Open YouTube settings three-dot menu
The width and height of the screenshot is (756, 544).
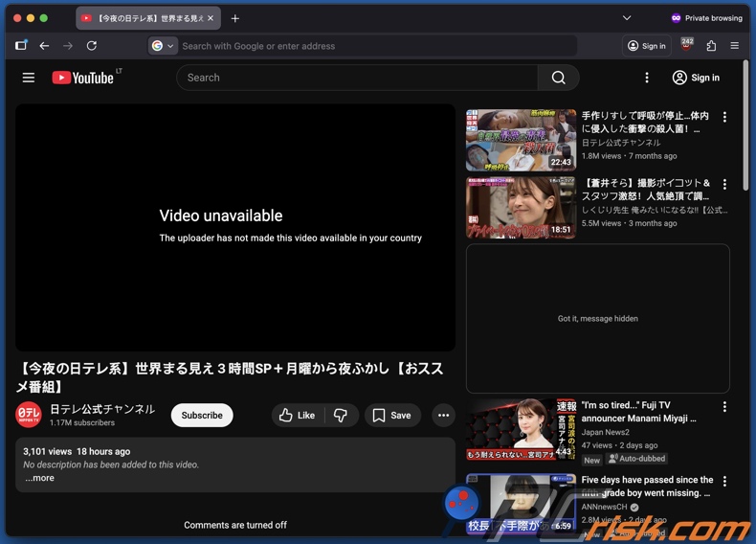[647, 78]
